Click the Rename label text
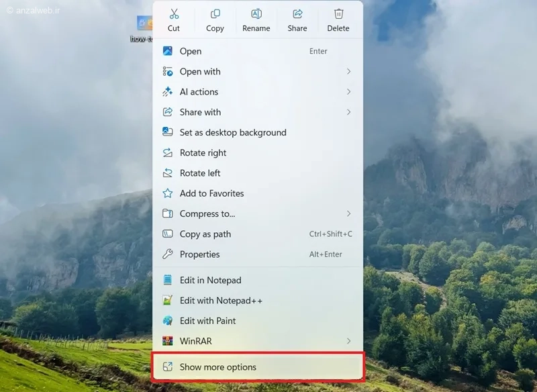The width and height of the screenshot is (537, 392). [x=256, y=28]
